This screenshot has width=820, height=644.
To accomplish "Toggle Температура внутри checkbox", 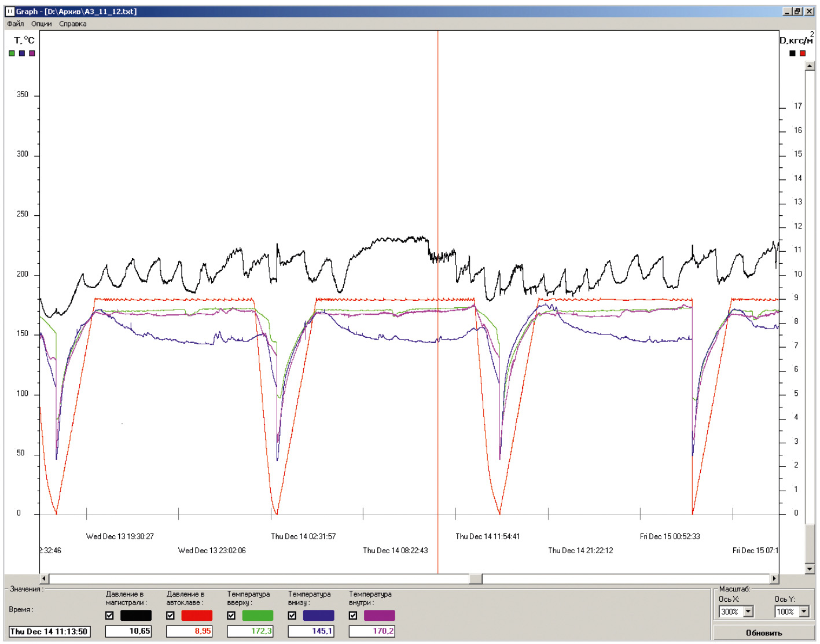I will [x=353, y=616].
